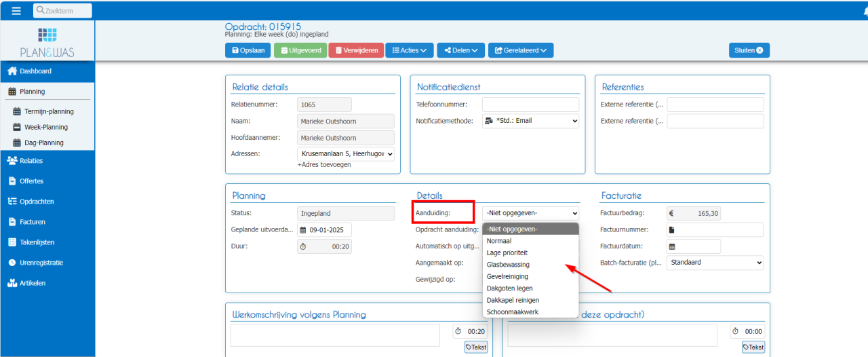The width and height of the screenshot is (868, 357).
Task: Click the red Verwijderen button
Action: (x=356, y=50)
